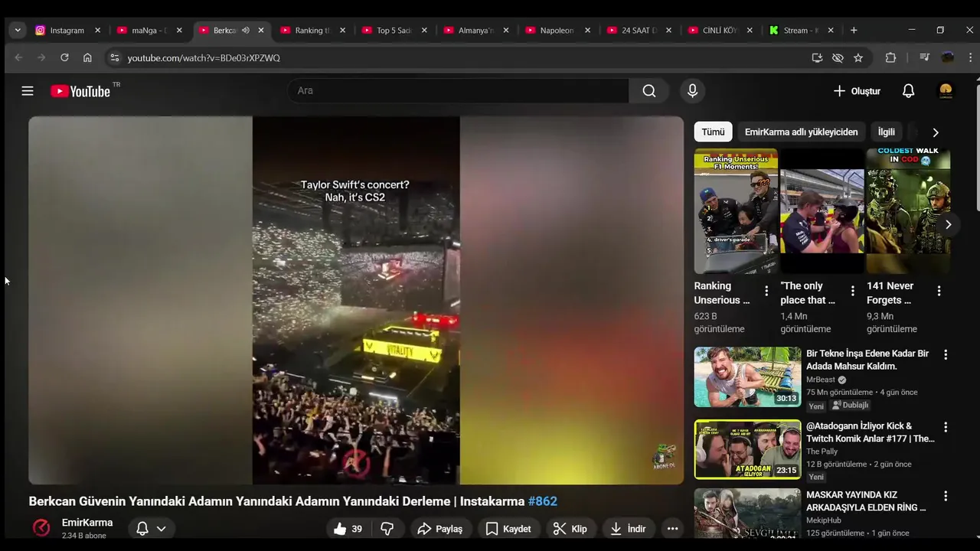Viewport: 980px width, 551px height.
Task: Open media controls in browser toolbar
Action: [x=924, y=57]
